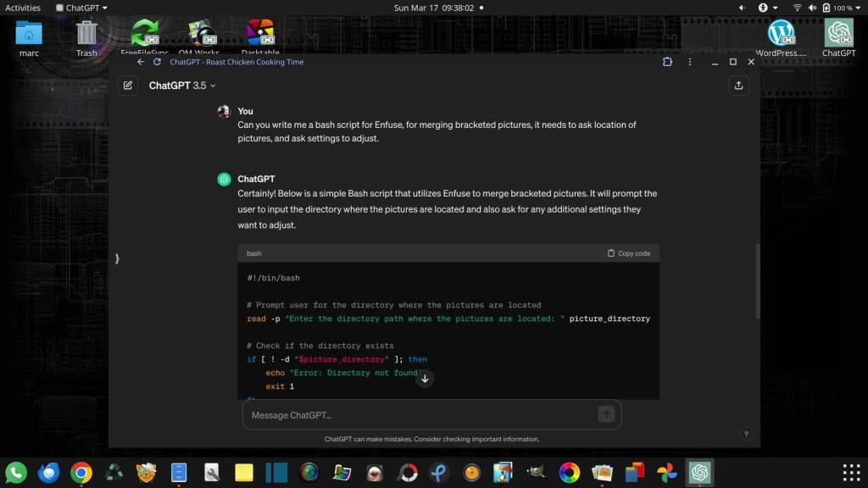Open the blue file manager dock icon
The width and height of the screenshot is (868, 488).
click(x=179, y=473)
